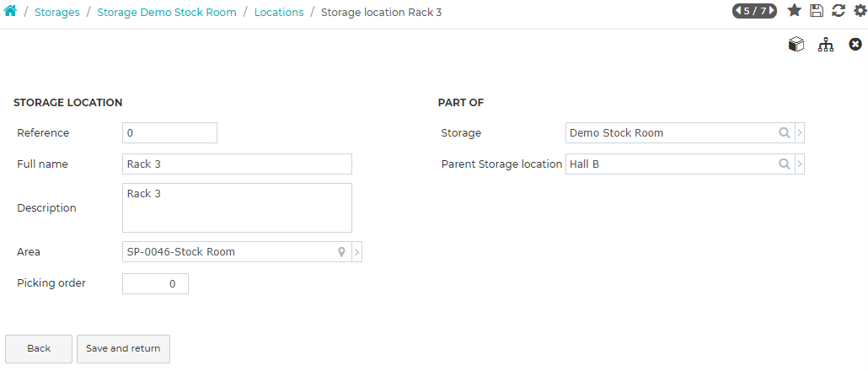Click into the Full name input field
868x371 pixels.
tap(237, 164)
